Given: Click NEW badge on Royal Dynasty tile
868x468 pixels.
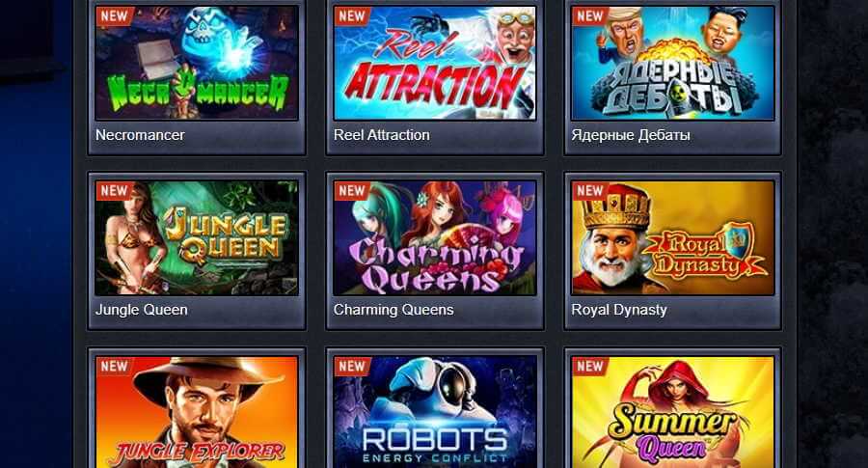Looking at the screenshot, I should click(x=589, y=190).
